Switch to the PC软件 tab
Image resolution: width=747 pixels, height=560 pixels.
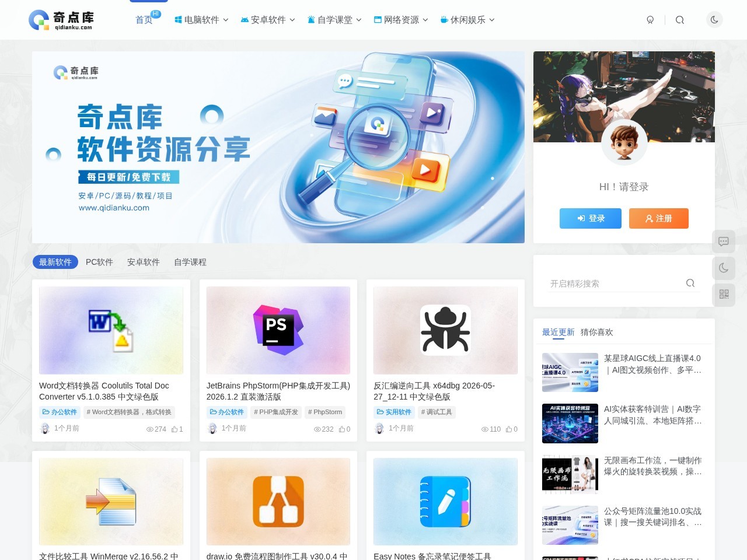pos(99,262)
